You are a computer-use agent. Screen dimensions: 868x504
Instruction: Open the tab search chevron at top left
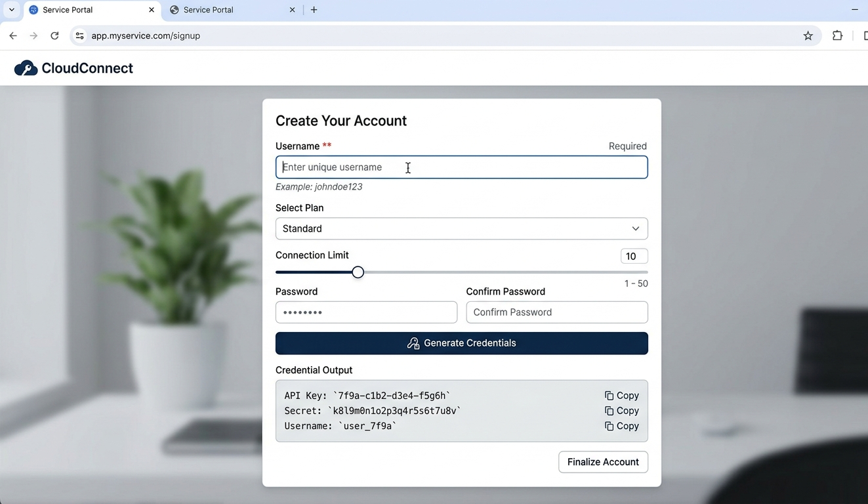[11, 10]
